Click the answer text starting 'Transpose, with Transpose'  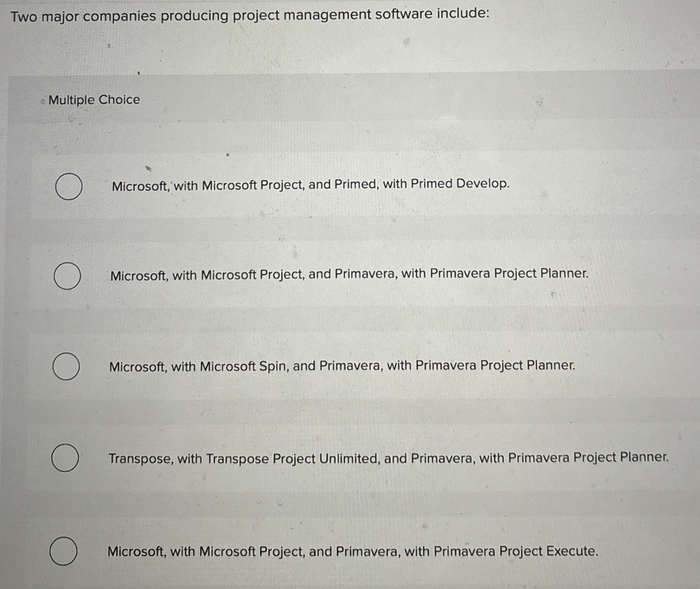pyautogui.click(x=388, y=458)
